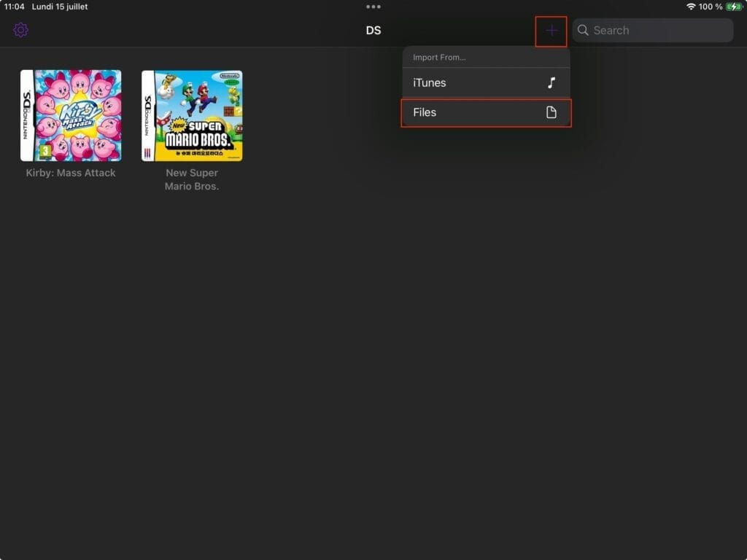Screen dimensions: 747x560
Task: Click the music note icon beside iTunes
Action: tap(551, 82)
